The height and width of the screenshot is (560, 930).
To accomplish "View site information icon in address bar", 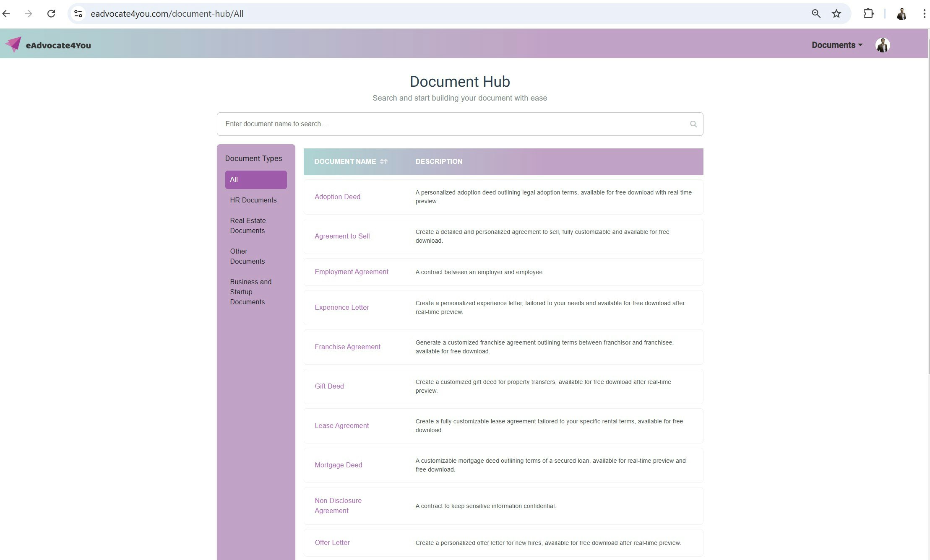I will pos(78,14).
